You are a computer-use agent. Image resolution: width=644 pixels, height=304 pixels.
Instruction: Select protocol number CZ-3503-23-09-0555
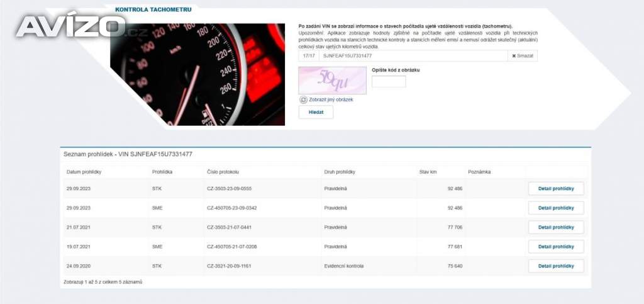click(229, 189)
